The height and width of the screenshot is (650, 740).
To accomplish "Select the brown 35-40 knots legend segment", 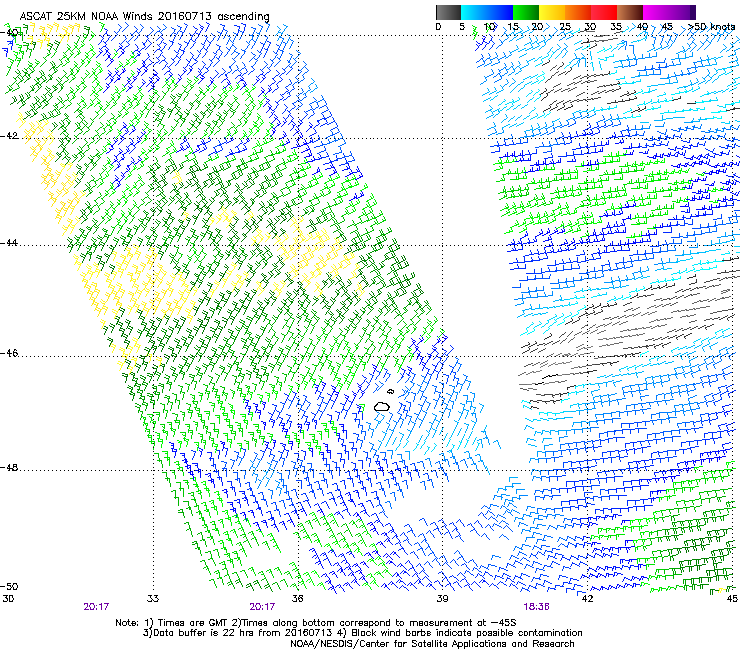I will coord(630,12).
